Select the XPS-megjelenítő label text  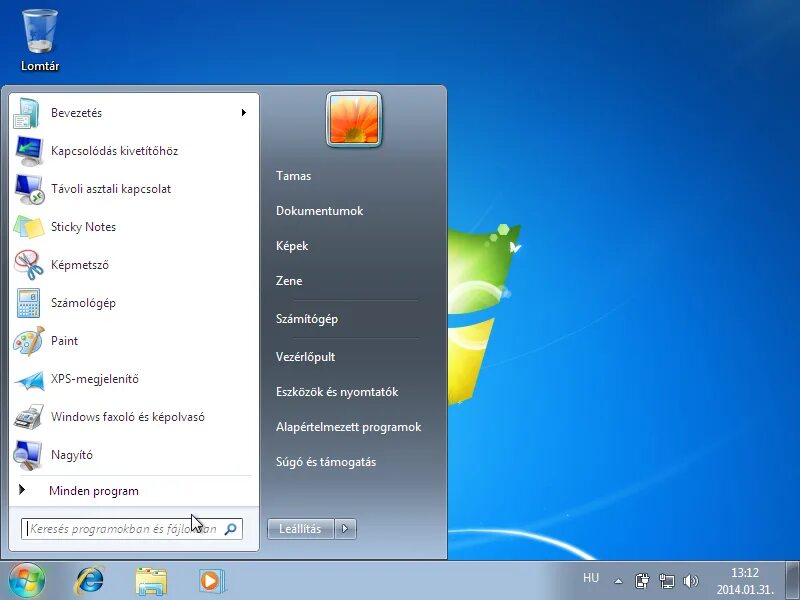[x=95, y=379]
